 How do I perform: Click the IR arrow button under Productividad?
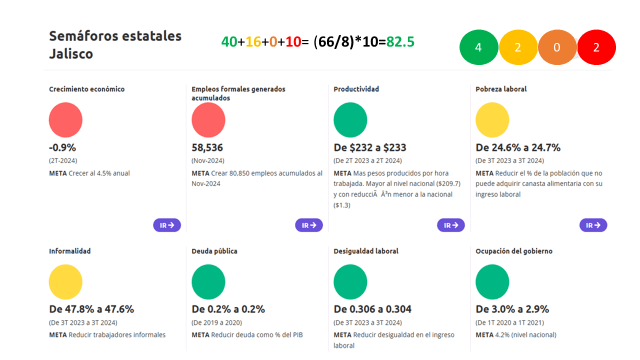[x=451, y=225]
